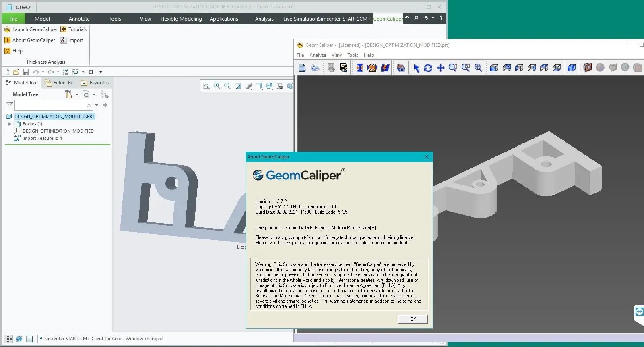Open Tutorials in the GeomCaliper ribbon
Viewport: 644px width, 347px height.
tap(74, 29)
